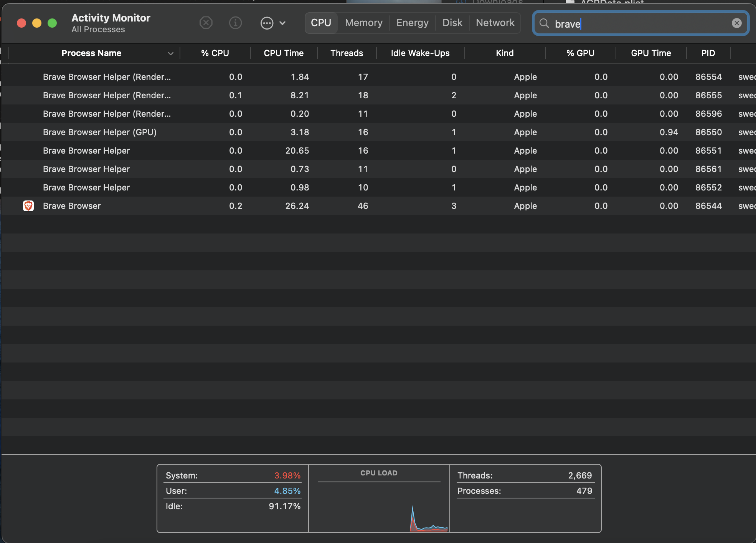Open the Energy pane
Image resolution: width=756 pixels, height=543 pixels.
click(x=412, y=23)
